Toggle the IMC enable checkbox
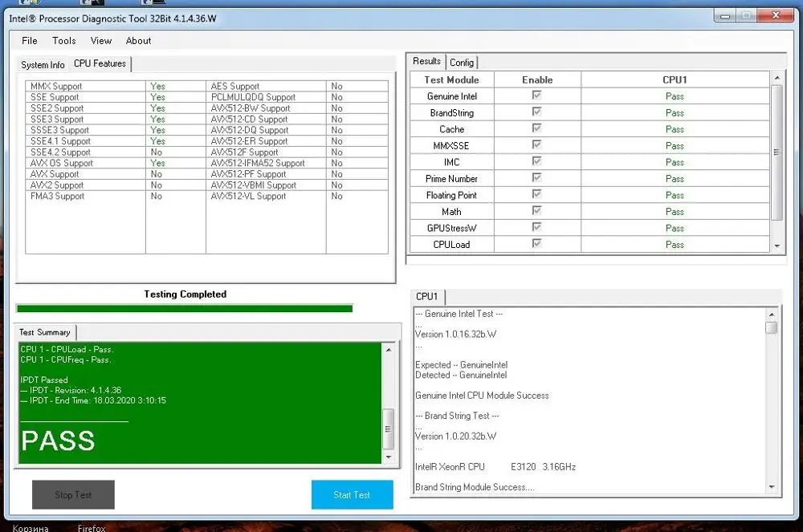This screenshot has height=532, width=803. point(536,161)
